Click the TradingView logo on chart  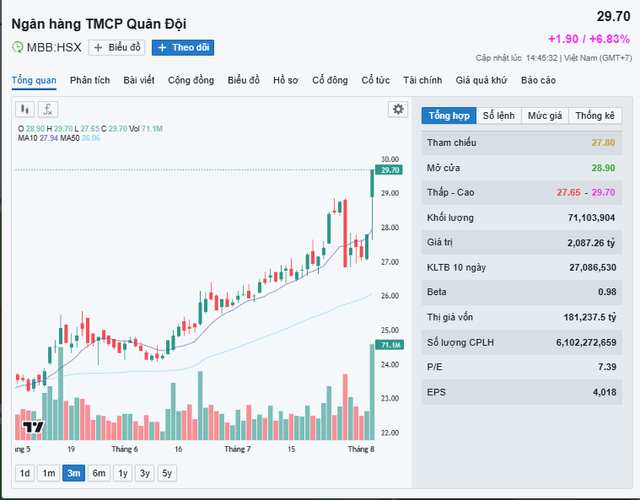33,427
